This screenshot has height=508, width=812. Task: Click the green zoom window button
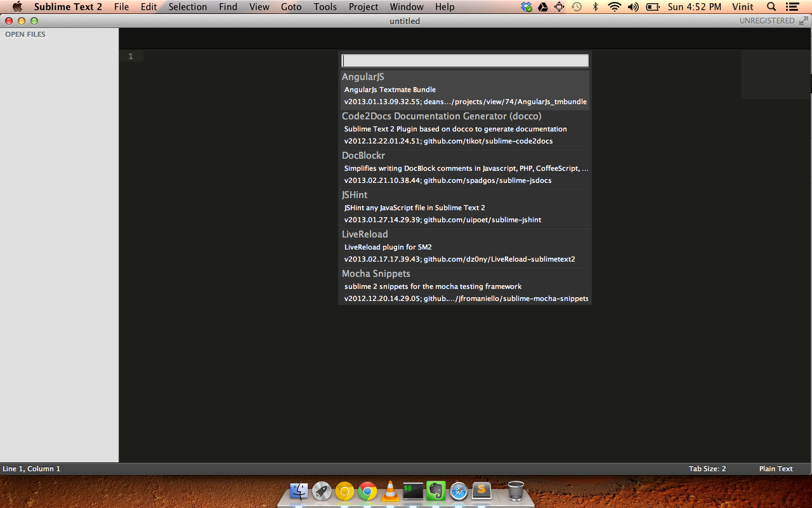(34, 21)
